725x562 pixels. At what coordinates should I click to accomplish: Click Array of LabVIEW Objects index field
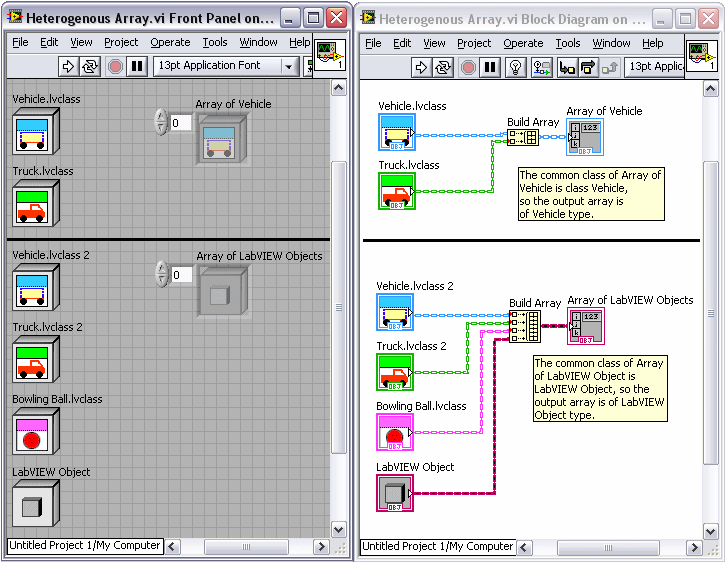pyautogui.click(x=182, y=275)
